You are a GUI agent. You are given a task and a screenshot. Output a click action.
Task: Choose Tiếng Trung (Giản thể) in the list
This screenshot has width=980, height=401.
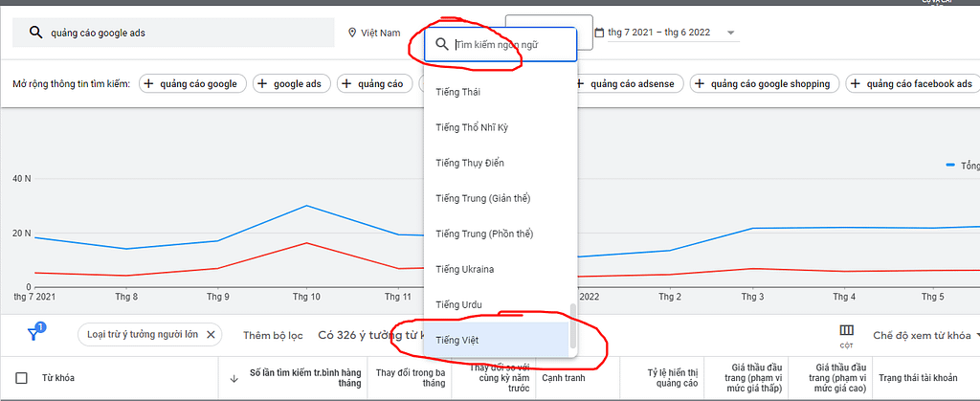click(x=497, y=198)
